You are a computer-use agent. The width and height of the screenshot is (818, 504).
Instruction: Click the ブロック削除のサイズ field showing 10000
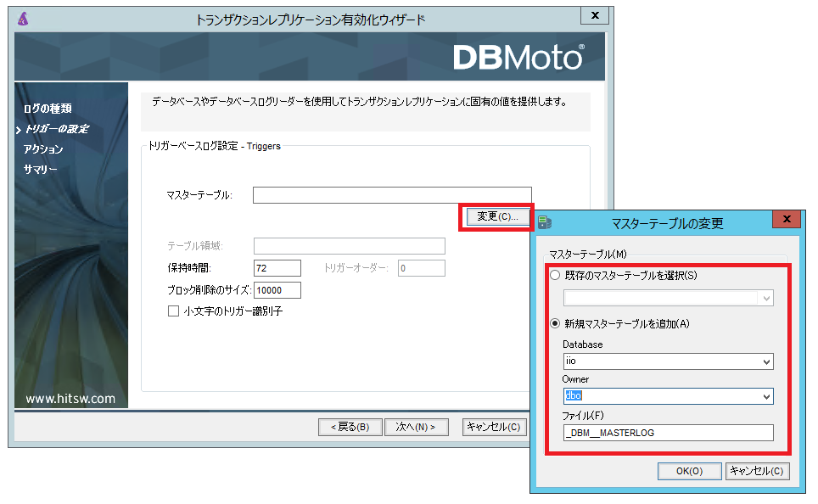[x=277, y=290]
